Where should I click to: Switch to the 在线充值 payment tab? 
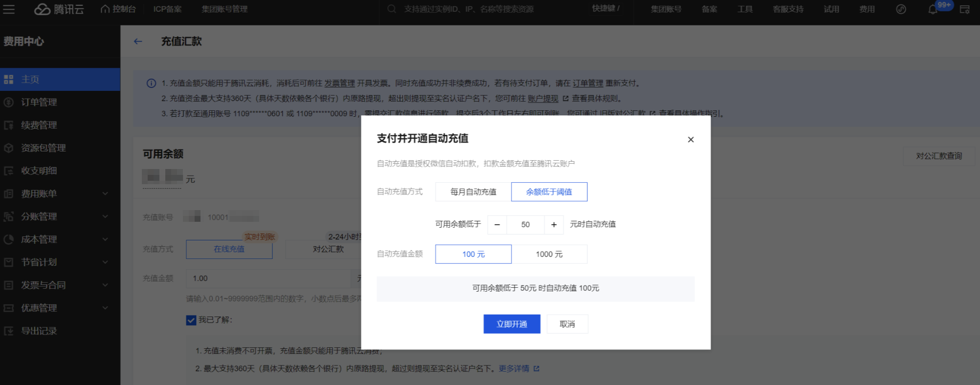coord(229,249)
